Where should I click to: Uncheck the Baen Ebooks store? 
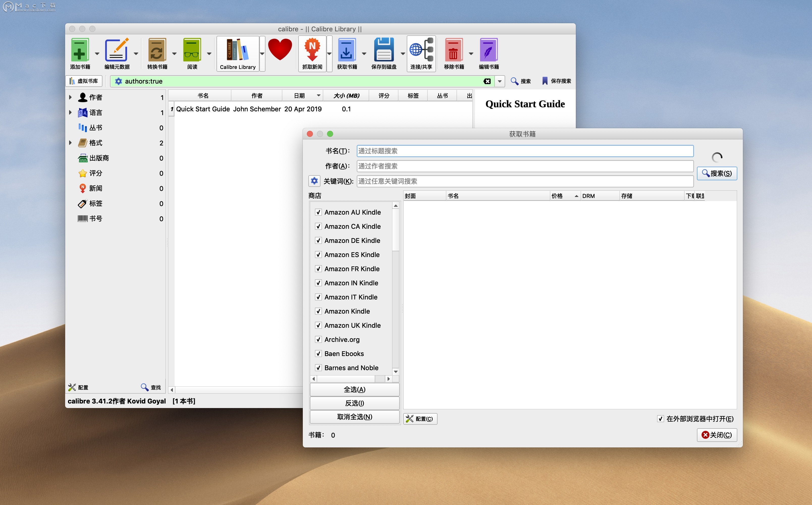click(x=318, y=353)
